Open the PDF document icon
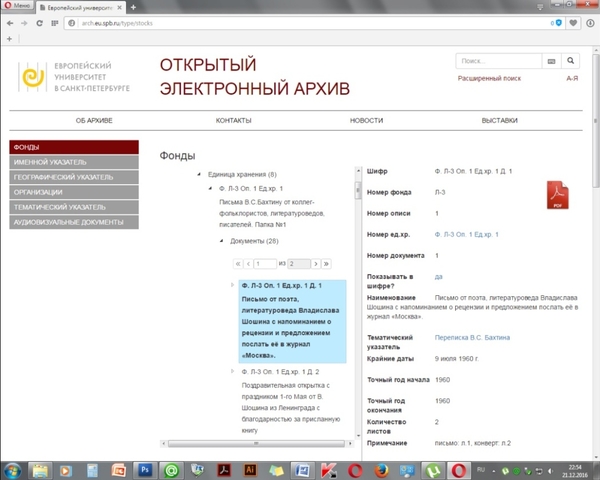600x480 pixels. [x=557, y=194]
